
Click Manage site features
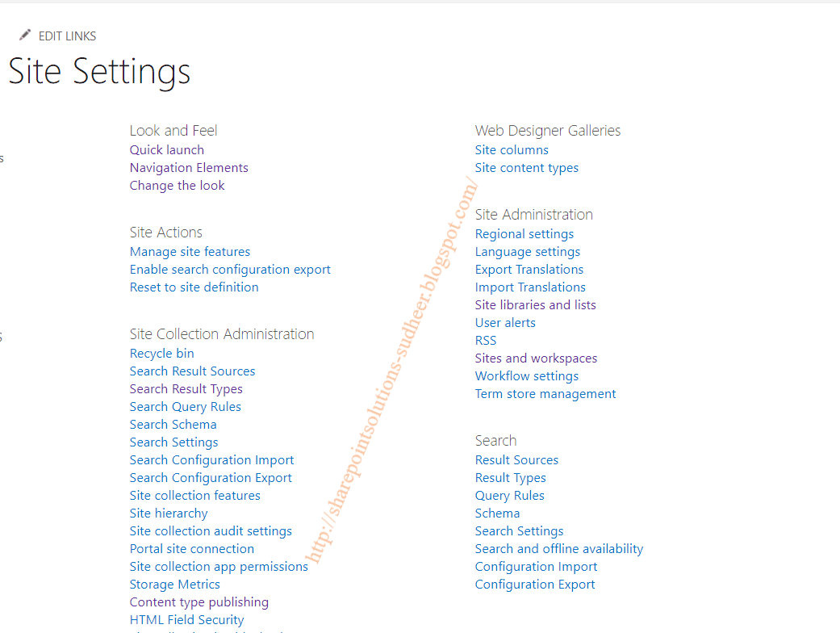190,251
